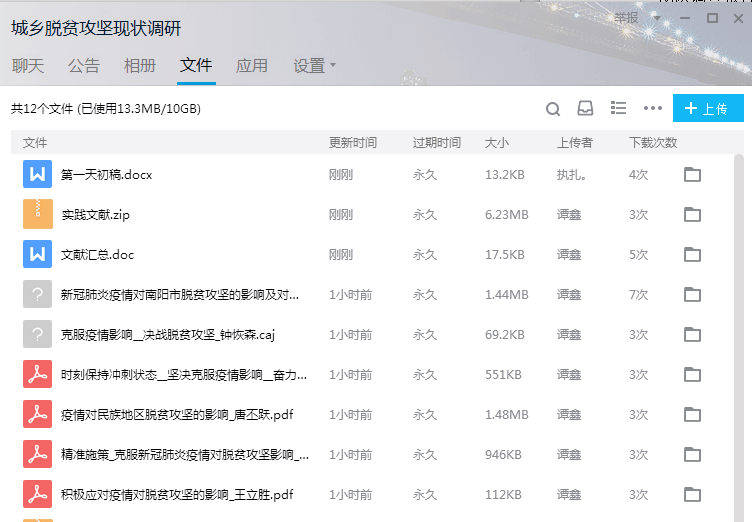Open file 克服疫情影响__决战脱贫攻坚_钟恢森.caj
The width and height of the screenshot is (752, 522).
pos(161,335)
